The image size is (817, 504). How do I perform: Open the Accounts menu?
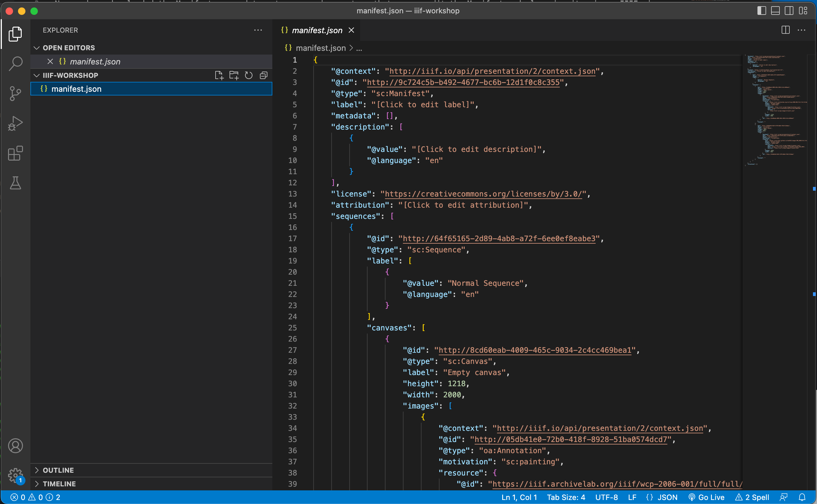pyautogui.click(x=15, y=446)
